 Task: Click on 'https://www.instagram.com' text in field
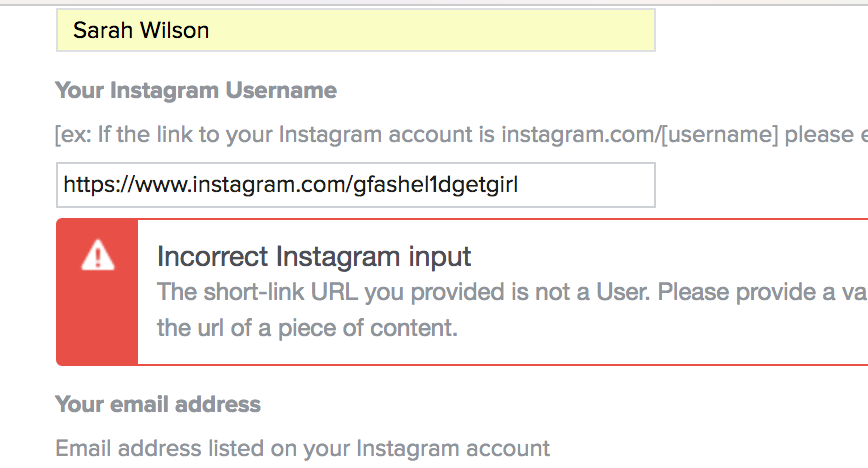pos(205,184)
